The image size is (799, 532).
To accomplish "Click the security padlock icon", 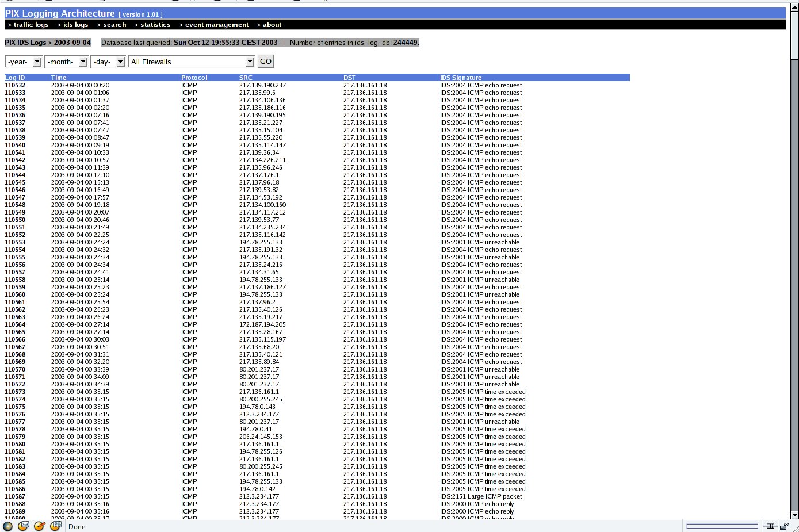I will pyautogui.click(x=785, y=526).
